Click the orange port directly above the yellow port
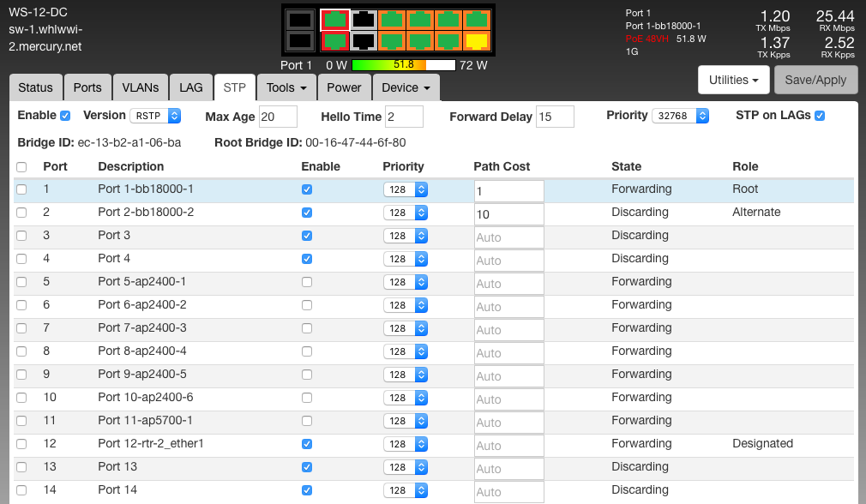 (477, 20)
